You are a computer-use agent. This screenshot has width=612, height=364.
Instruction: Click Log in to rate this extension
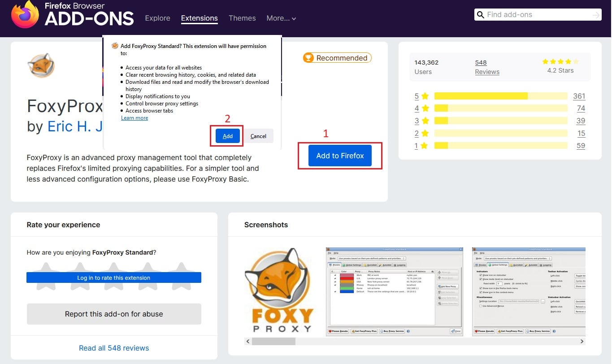pos(114,277)
